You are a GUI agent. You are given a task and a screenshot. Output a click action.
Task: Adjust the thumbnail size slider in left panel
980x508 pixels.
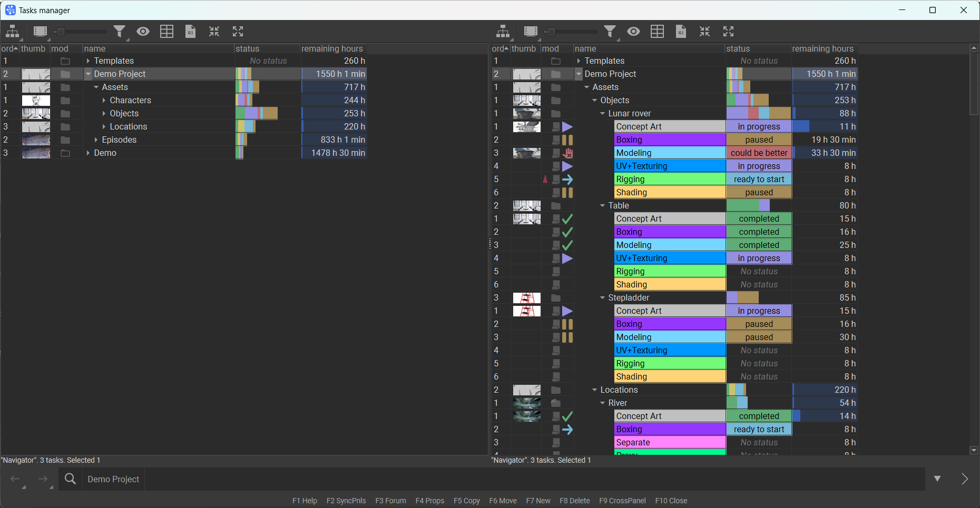point(80,32)
